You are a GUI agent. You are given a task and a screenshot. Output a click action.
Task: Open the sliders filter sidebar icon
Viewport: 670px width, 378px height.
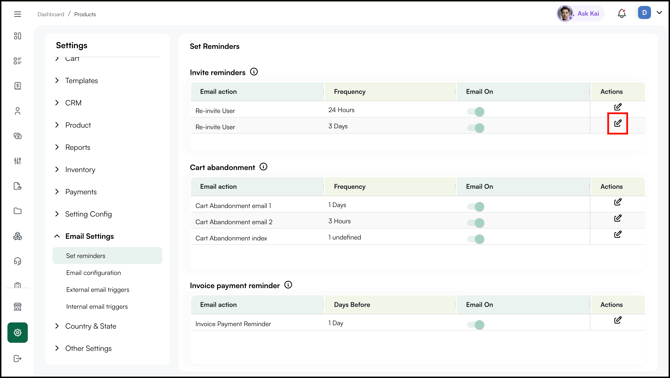(x=18, y=161)
